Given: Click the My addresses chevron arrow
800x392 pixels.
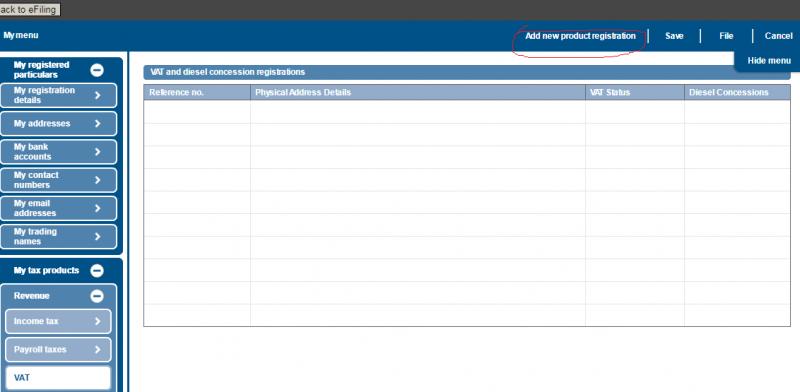Looking at the screenshot, I should [97, 124].
